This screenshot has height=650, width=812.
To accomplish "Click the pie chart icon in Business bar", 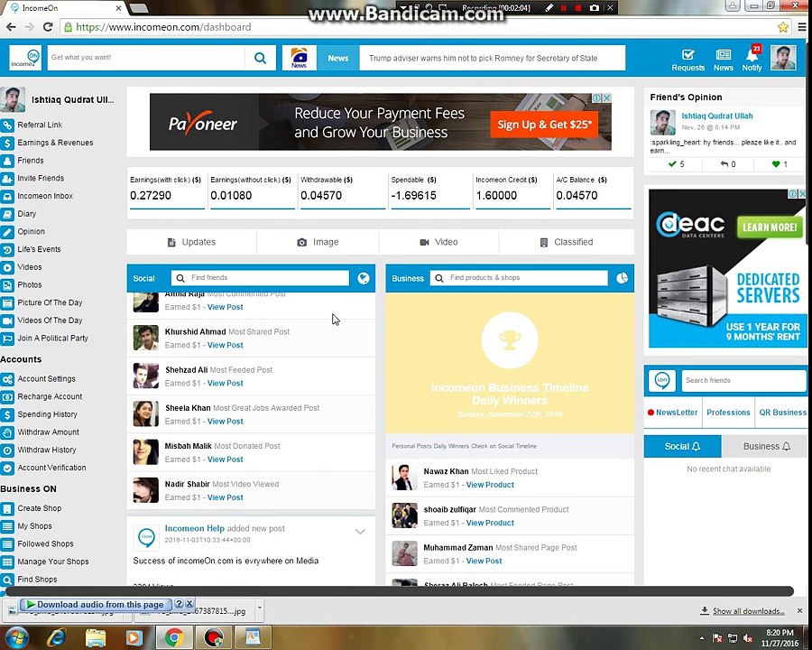I will tap(622, 278).
